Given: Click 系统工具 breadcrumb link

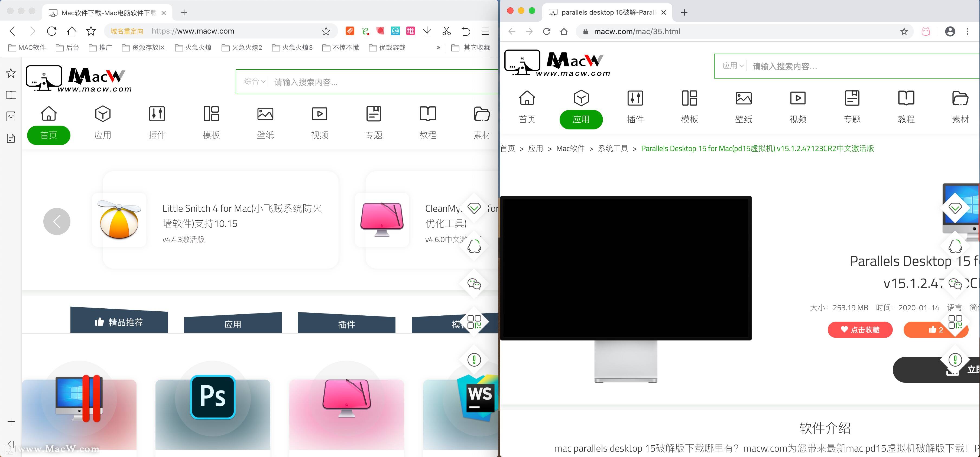Looking at the screenshot, I should pyautogui.click(x=612, y=149).
